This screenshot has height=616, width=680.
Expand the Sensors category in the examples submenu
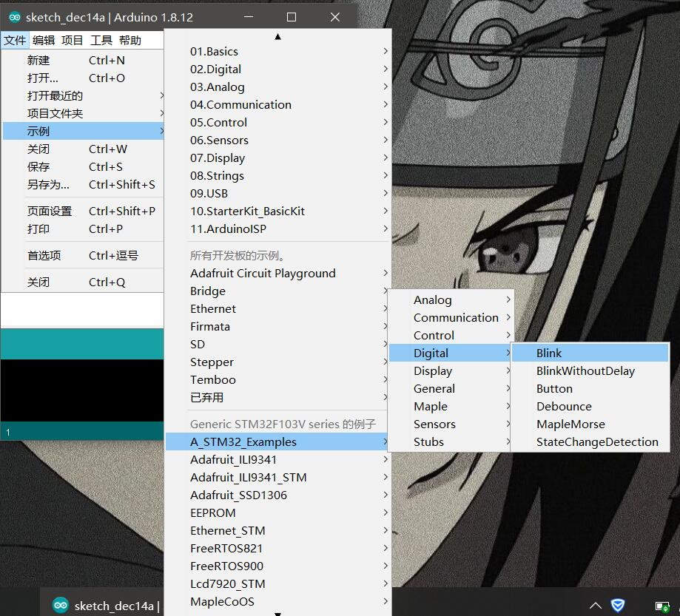(434, 424)
